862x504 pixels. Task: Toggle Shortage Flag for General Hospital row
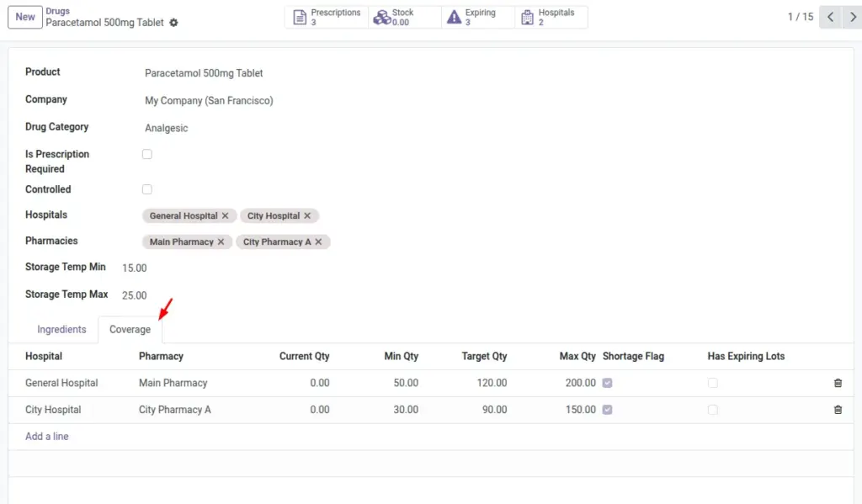coord(608,383)
